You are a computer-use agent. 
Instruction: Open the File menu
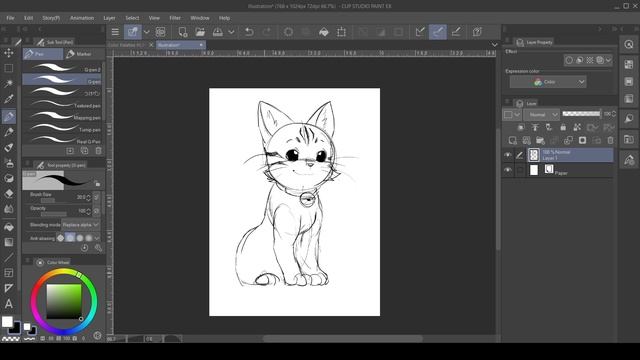10,18
